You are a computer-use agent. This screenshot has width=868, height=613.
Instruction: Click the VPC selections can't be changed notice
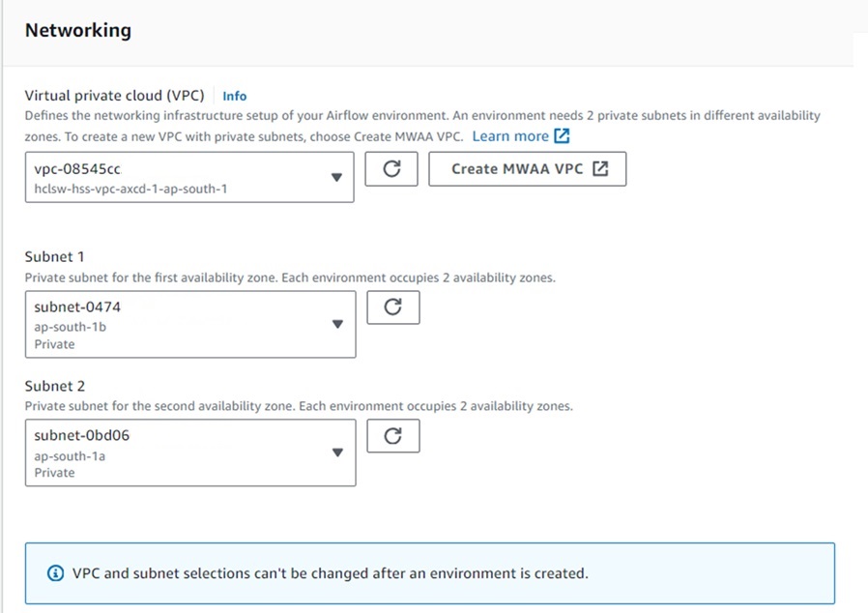tap(330, 573)
